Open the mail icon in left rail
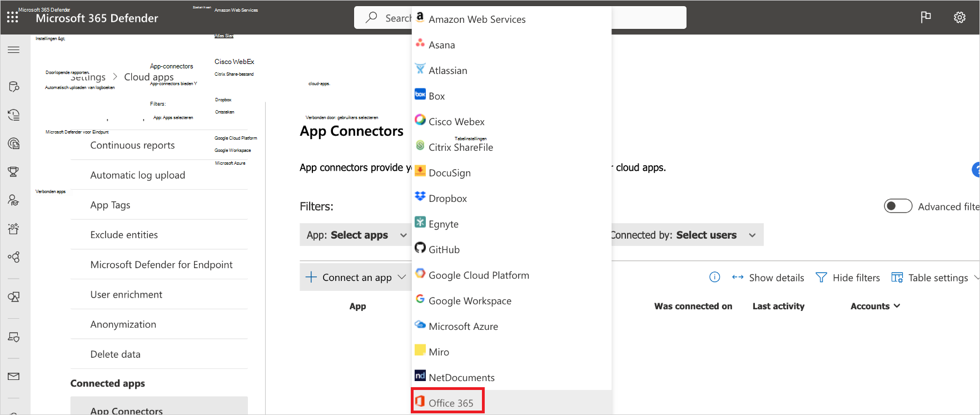Screen dimensions: 980x415 14,377
